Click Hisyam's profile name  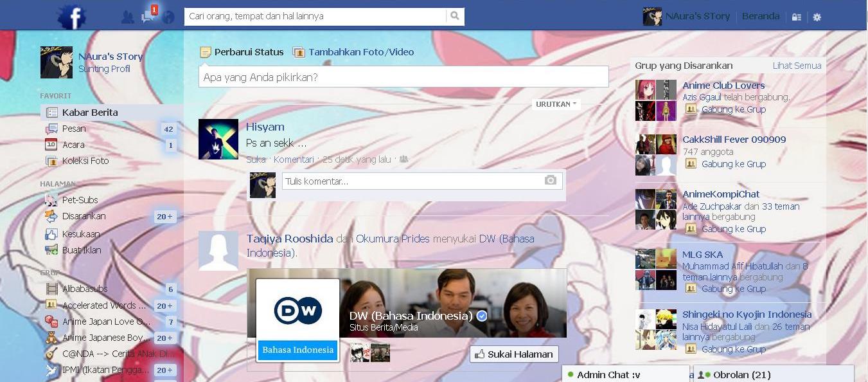265,127
